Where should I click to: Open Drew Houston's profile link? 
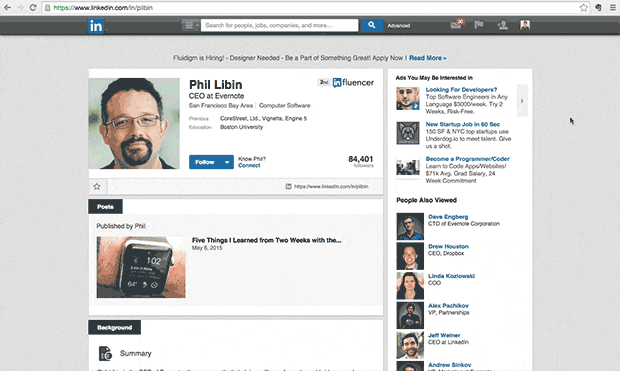click(448, 246)
